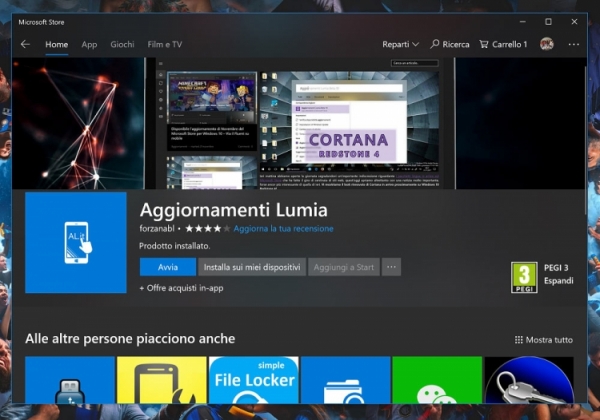Open Ricerca search
Screen dimensions: 600x420
tap(450, 44)
